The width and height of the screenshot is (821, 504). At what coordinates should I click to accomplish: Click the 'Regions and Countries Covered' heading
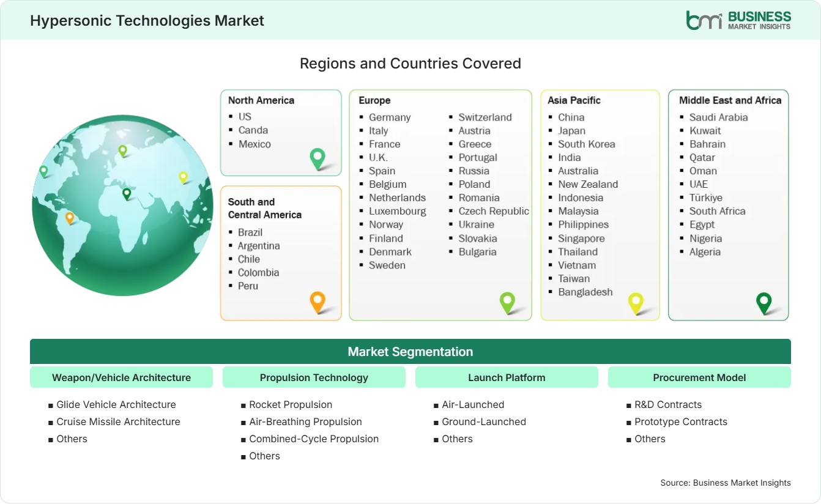(x=410, y=63)
